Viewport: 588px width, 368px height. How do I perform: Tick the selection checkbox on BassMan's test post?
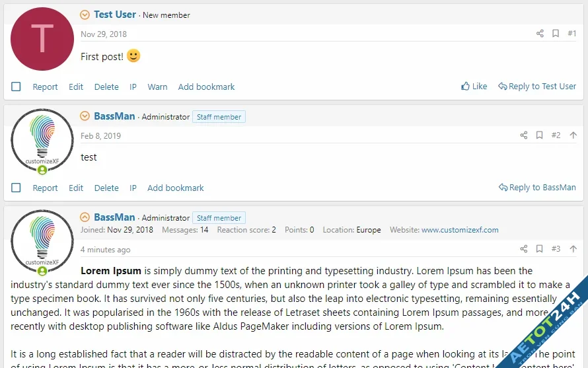click(x=17, y=188)
